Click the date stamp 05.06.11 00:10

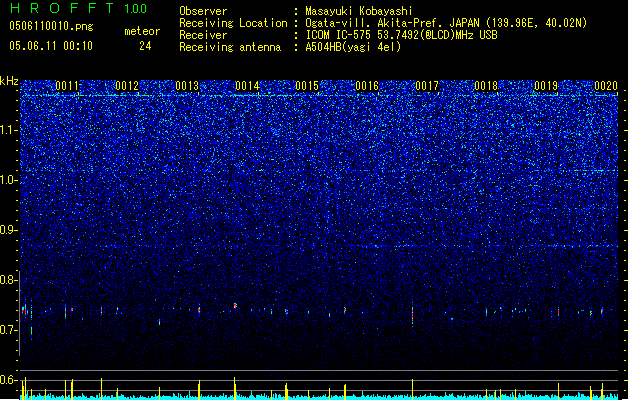point(51,46)
